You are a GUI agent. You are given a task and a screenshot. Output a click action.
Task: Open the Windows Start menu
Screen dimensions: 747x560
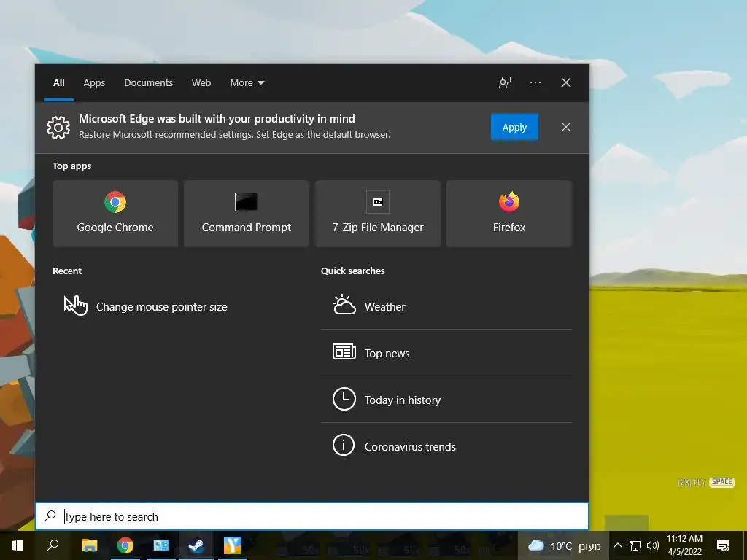point(18,545)
